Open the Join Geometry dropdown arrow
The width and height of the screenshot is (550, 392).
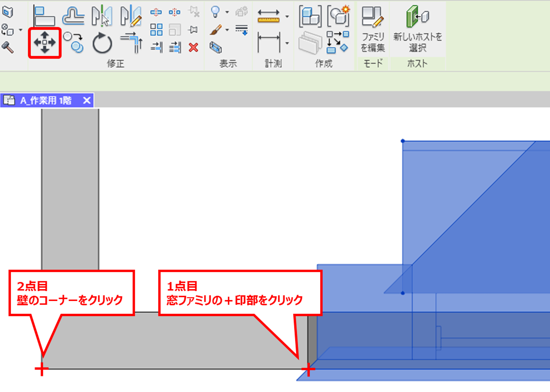coord(21,30)
